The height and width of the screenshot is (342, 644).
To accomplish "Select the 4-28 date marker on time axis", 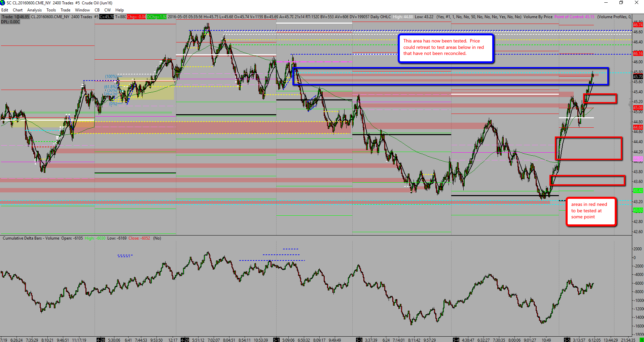I will click(101, 340).
